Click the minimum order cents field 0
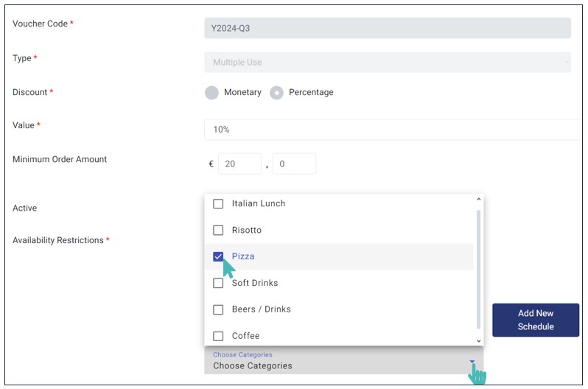The image size is (588, 389). (294, 164)
